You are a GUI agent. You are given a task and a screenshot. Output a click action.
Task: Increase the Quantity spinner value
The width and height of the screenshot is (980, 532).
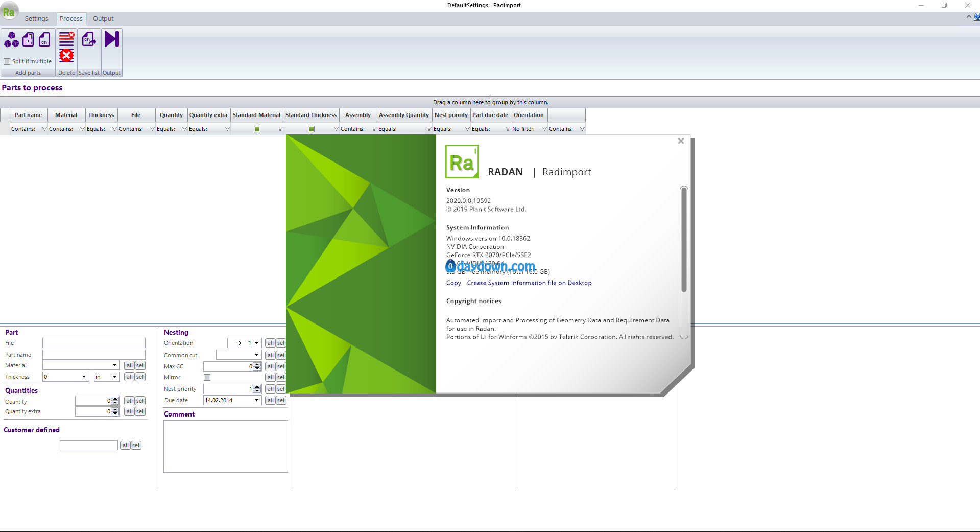(115, 399)
